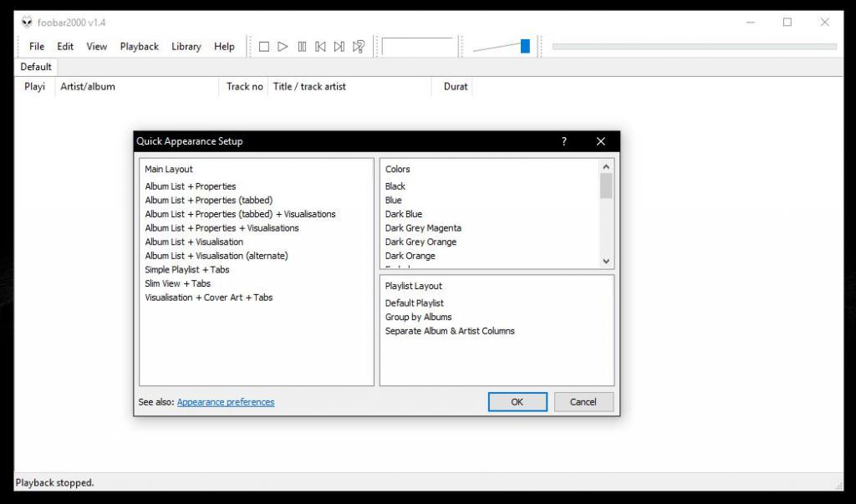Viewport: 856px width, 504px height.
Task: Minimize the foobar2000 window
Action: (x=751, y=23)
